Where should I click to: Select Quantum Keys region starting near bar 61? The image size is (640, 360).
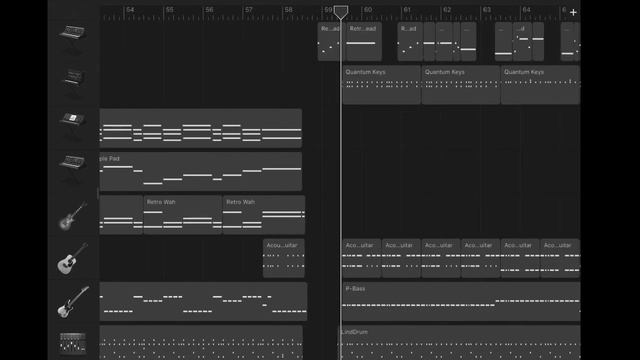[461, 85]
